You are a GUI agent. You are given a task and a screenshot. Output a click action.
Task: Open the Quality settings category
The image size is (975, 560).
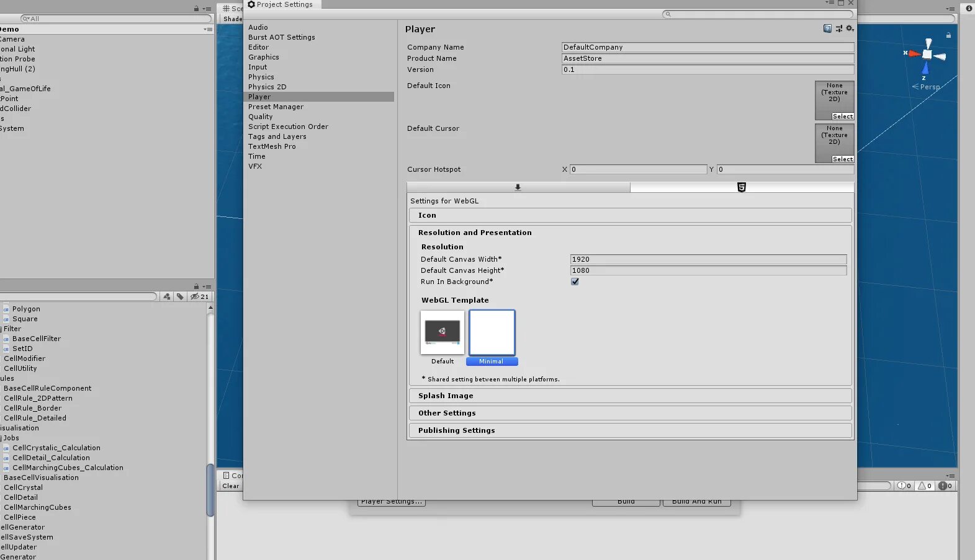point(261,117)
